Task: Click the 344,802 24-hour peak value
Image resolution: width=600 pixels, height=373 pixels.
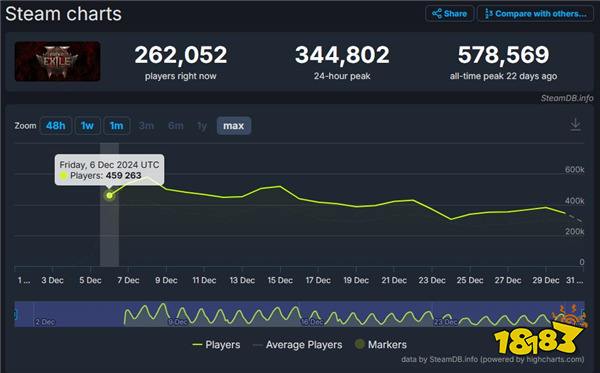Action: pyautogui.click(x=342, y=55)
